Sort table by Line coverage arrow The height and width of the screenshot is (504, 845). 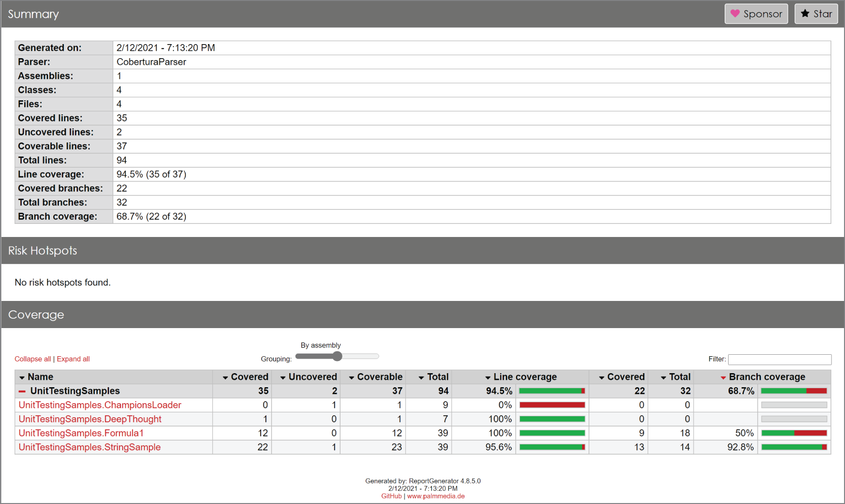tap(487, 377)
